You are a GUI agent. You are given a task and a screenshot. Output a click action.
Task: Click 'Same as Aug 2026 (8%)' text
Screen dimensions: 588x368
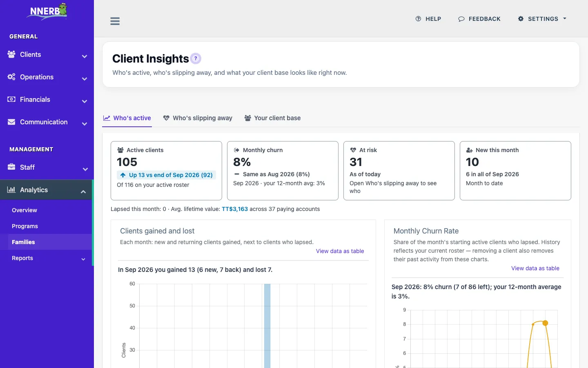click(276, 174)
